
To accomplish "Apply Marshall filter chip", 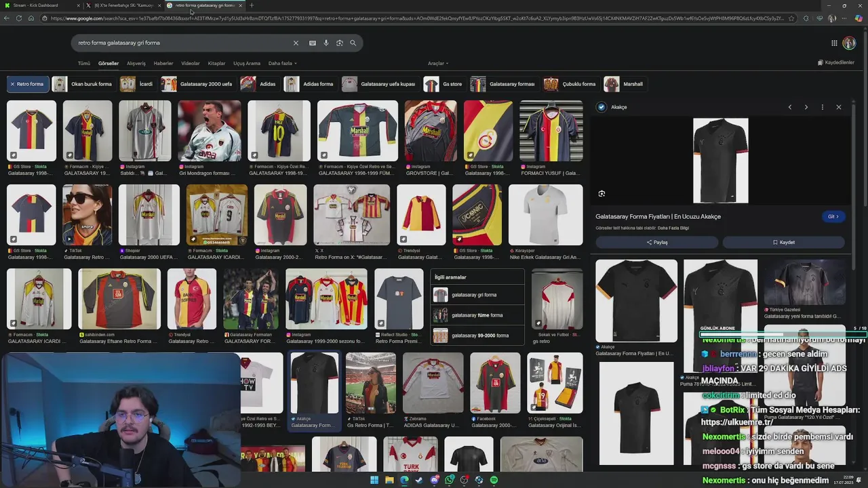I will [x=624, y=84].
